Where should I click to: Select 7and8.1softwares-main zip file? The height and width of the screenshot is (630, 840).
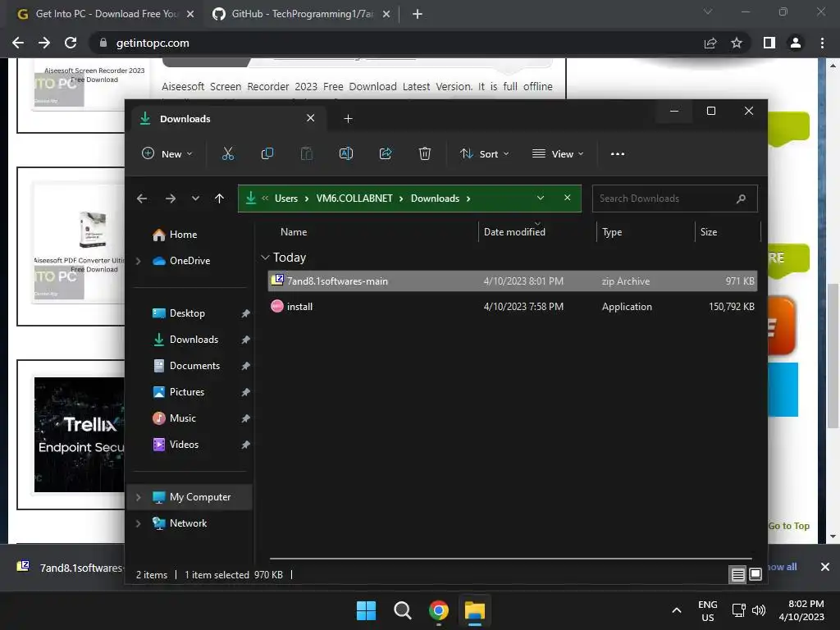pyautogui.click(x=512, y=281)
